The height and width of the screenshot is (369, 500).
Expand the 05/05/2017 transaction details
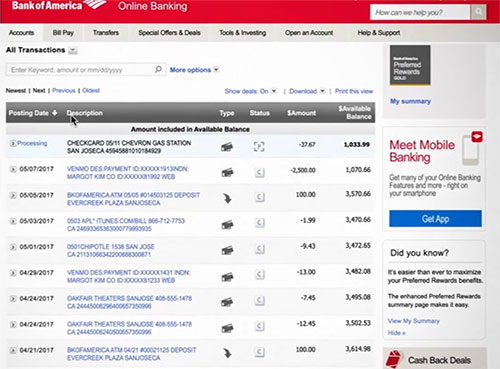click(x=13, y=195)
